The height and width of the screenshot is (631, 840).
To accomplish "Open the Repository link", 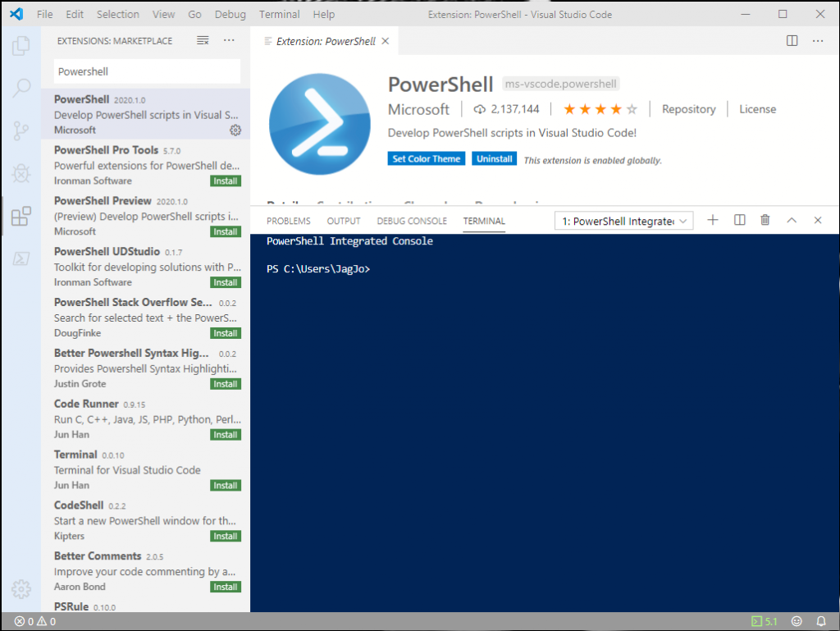I will [x=689, y=109].
